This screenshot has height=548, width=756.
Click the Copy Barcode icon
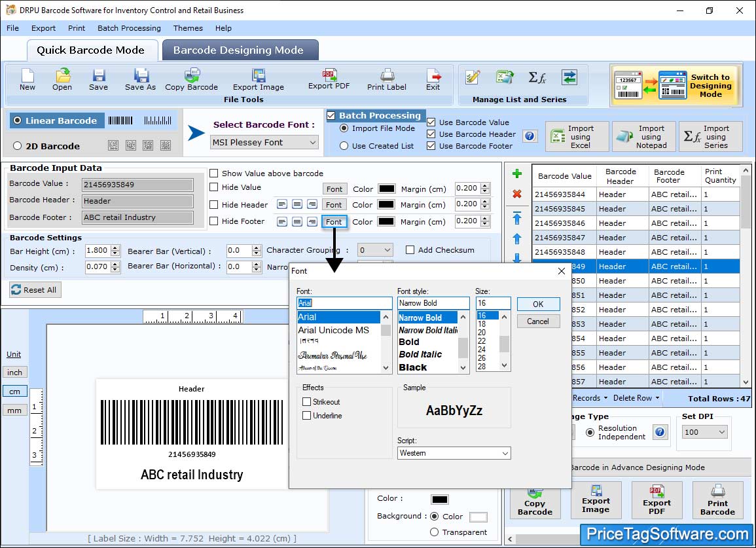click(x=191, y=79)
